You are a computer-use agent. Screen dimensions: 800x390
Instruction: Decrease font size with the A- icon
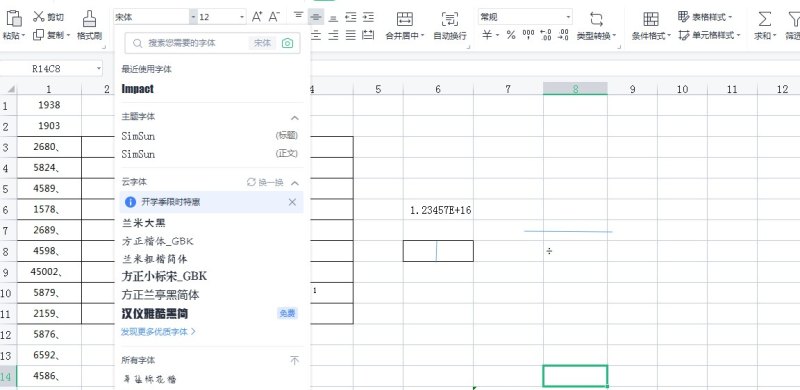point(274,17)
